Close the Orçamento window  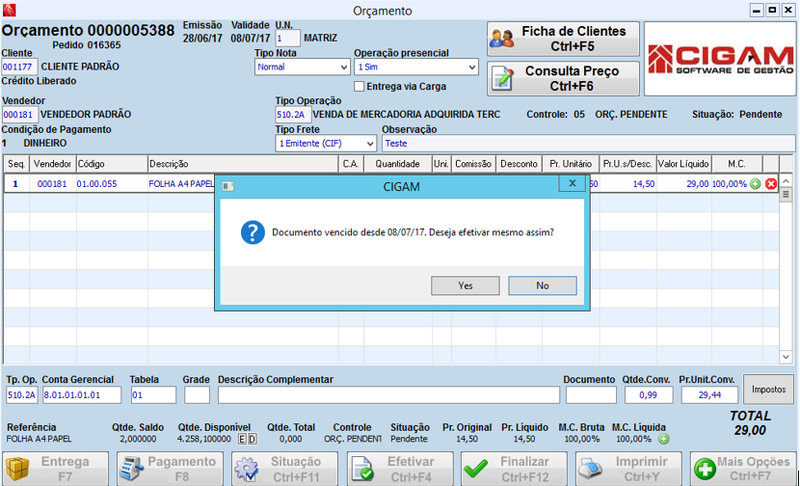pos(788,10)
